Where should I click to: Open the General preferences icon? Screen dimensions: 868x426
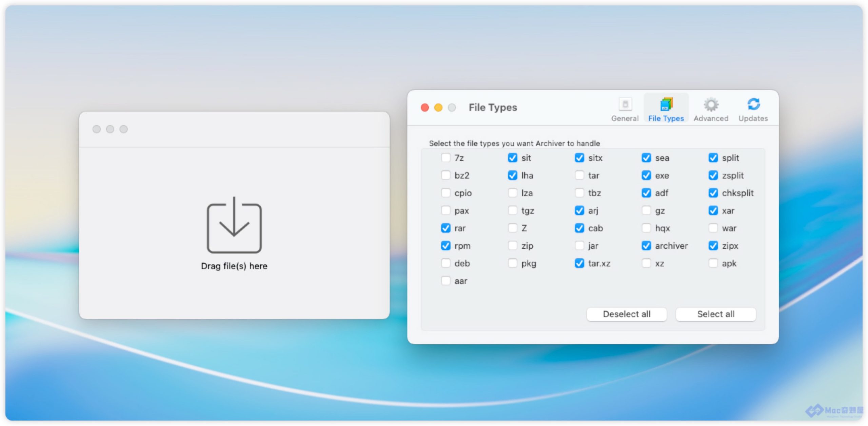pyautogui.click(x=625, y=105)
